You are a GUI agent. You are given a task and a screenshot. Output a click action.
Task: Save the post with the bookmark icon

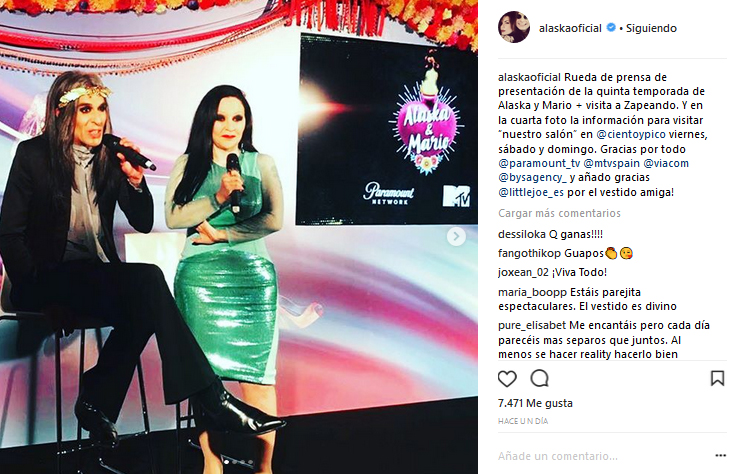(x=717, y=378)
